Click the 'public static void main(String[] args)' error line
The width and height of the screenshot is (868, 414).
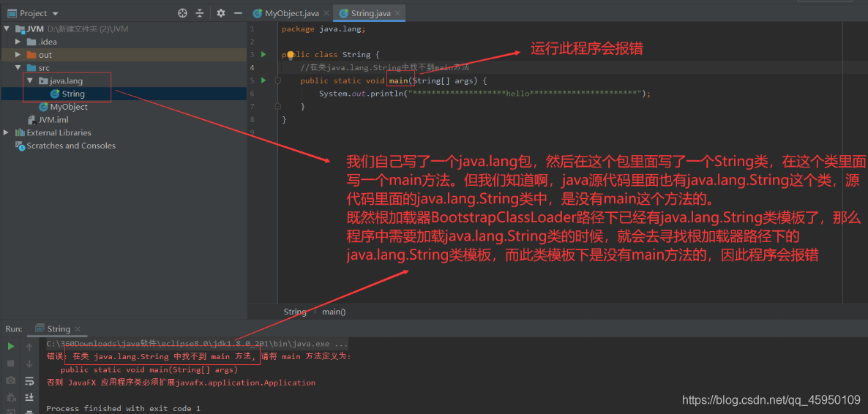pyautogui.click(x=149, y=369)
